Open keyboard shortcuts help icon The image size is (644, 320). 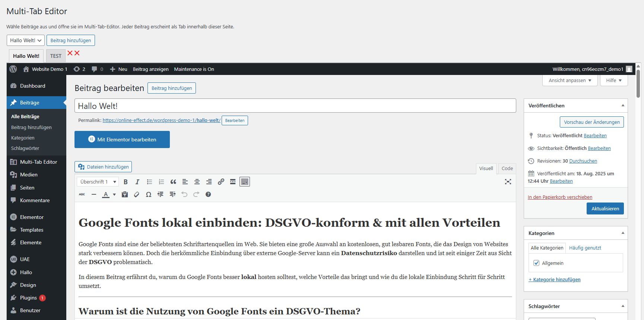[x=208, y=195]
